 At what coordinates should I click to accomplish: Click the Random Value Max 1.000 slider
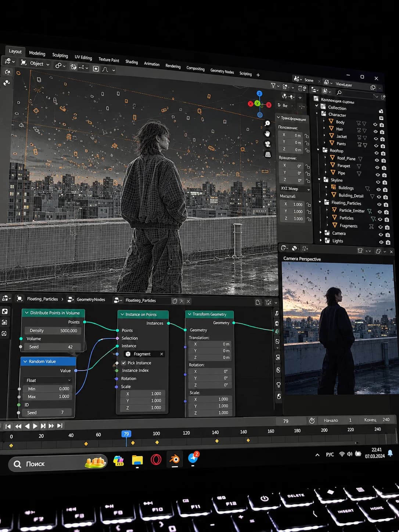47,396
